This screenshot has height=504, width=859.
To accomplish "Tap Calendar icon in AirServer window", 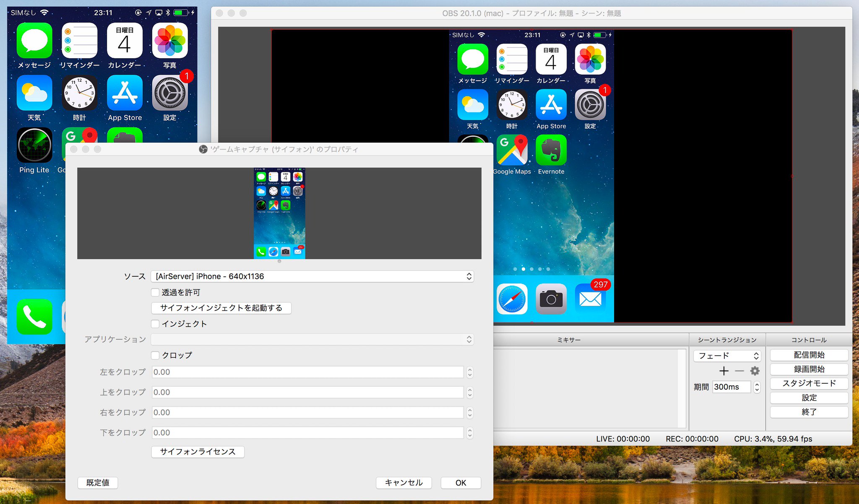I will 125,40.
